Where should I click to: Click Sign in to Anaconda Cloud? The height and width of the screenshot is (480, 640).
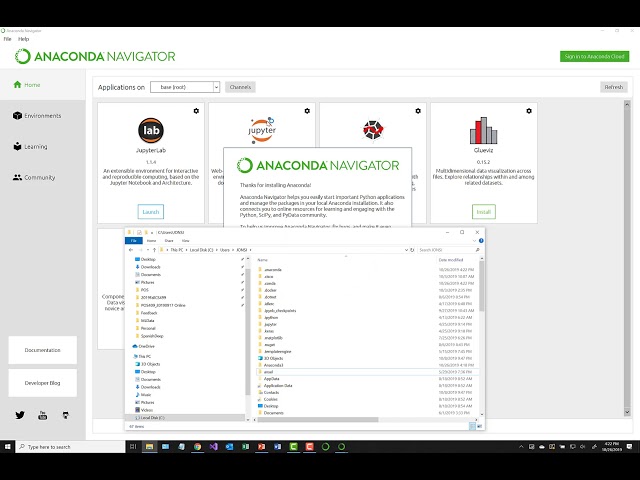(594, 56)
